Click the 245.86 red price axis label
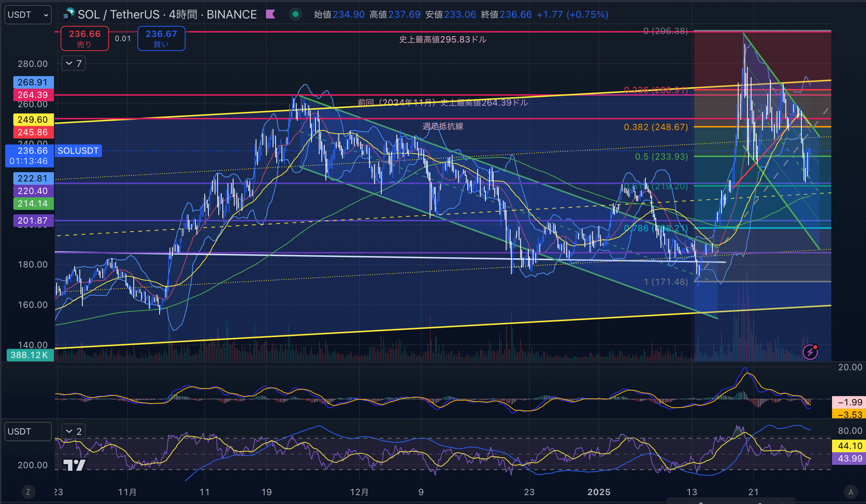 (33, 132)
